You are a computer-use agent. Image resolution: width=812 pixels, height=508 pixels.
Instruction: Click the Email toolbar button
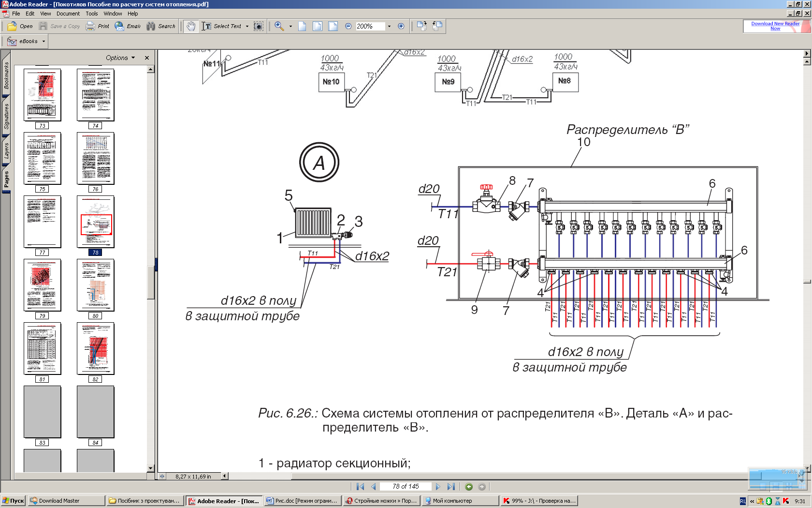click(128, 26)
